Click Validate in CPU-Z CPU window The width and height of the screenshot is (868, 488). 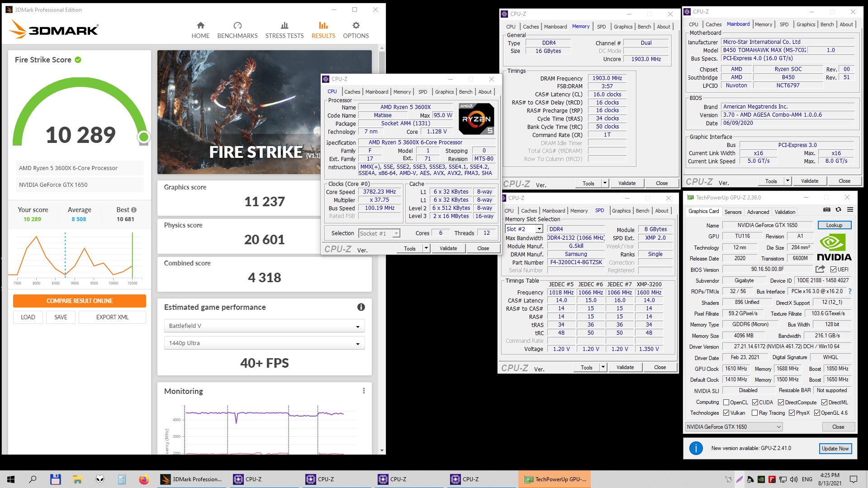(448, 248)
